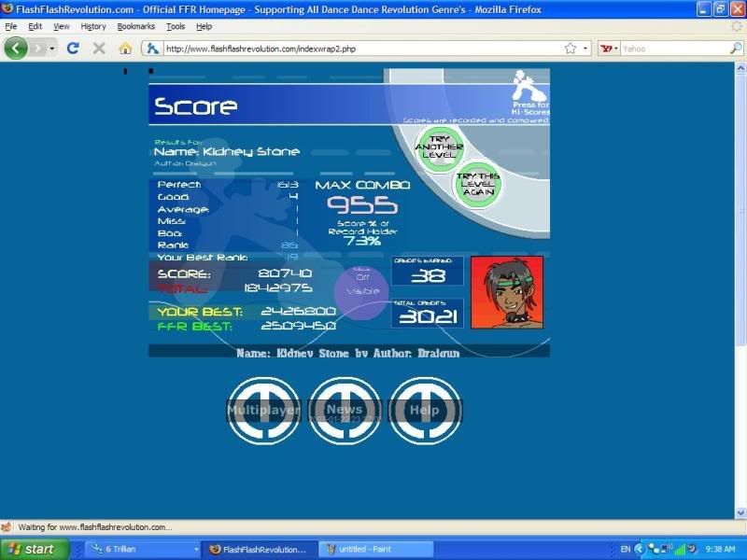Open the Bookmarks menu
Viewport: 747px width, 560px height.
136,27
